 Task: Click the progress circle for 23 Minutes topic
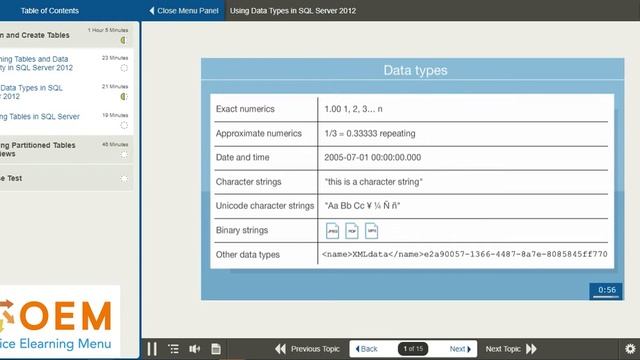(x=124, y=68)
